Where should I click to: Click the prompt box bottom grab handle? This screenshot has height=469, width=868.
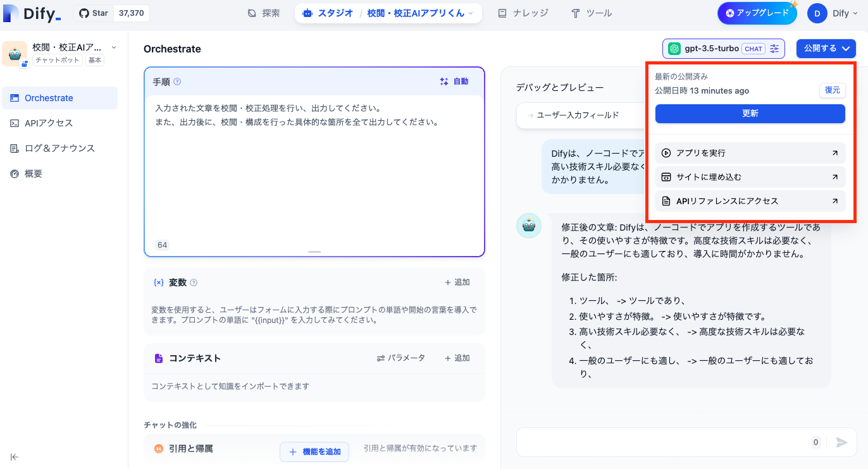[314, 252]
